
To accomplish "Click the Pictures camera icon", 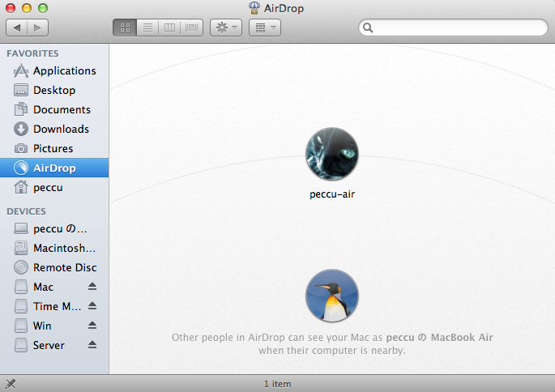I will (21, 148).
